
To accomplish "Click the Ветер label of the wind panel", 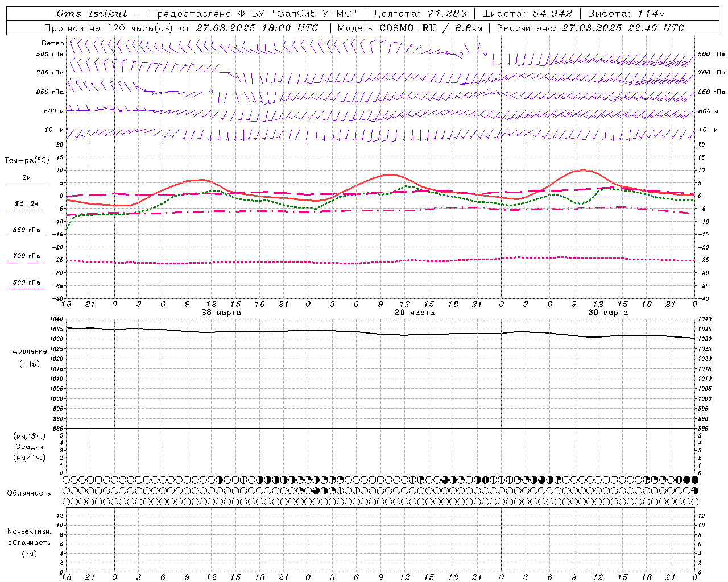I will tap(52, 43).
